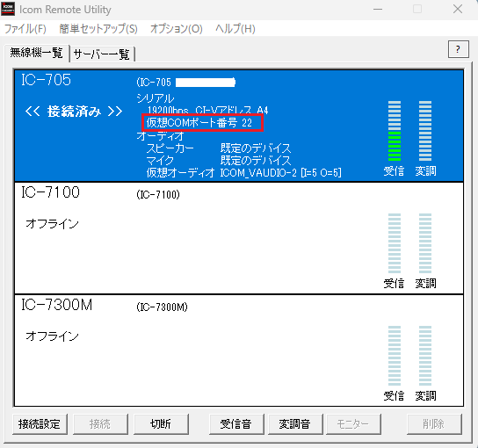Switch to the サーバー一覧 tab
The width and height of the screenshot is (478, 448).
[x=102, y=54]
